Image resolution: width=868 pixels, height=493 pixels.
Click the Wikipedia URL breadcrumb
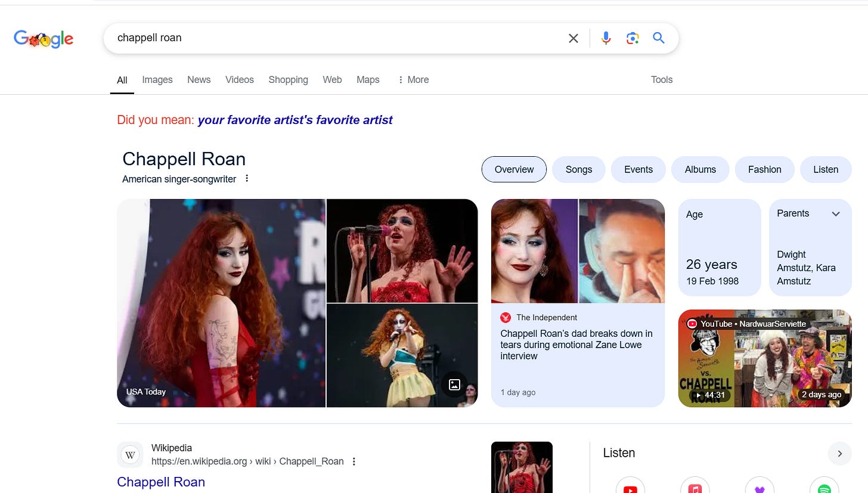click(247, 461)
